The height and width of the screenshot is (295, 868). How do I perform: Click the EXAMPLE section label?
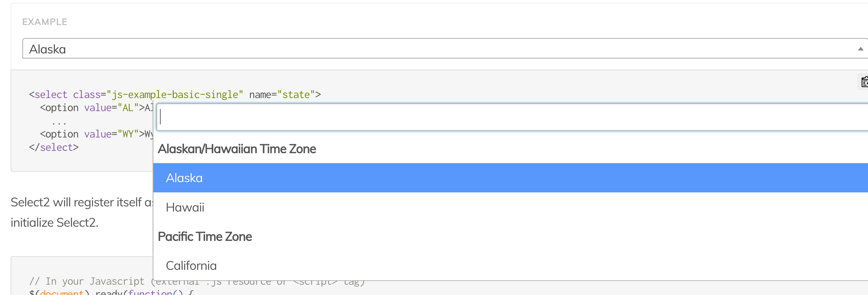pyautogui.click(x=44, y=22)
